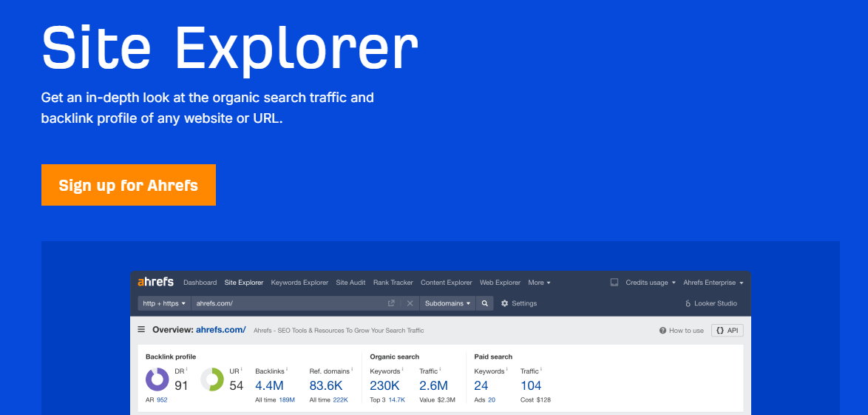Screen dimensions: 868x415
Task: Go to the Dashboard tab
Action: [x=200, y=282]
